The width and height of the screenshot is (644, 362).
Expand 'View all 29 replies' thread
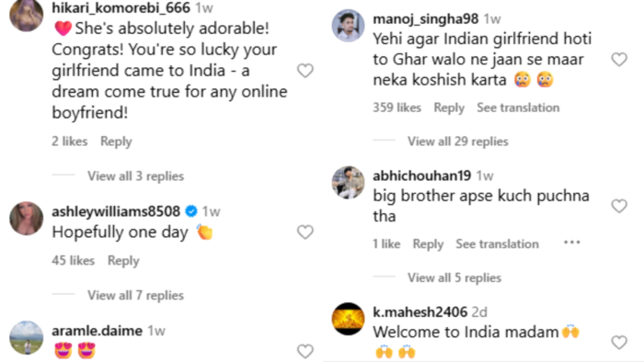pyautogui.click(x=457, y=141)
